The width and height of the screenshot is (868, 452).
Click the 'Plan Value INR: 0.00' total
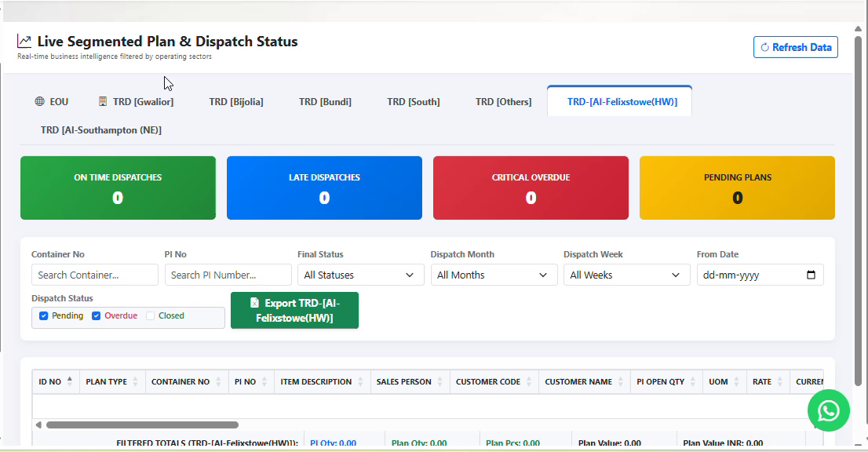[722, 443]
